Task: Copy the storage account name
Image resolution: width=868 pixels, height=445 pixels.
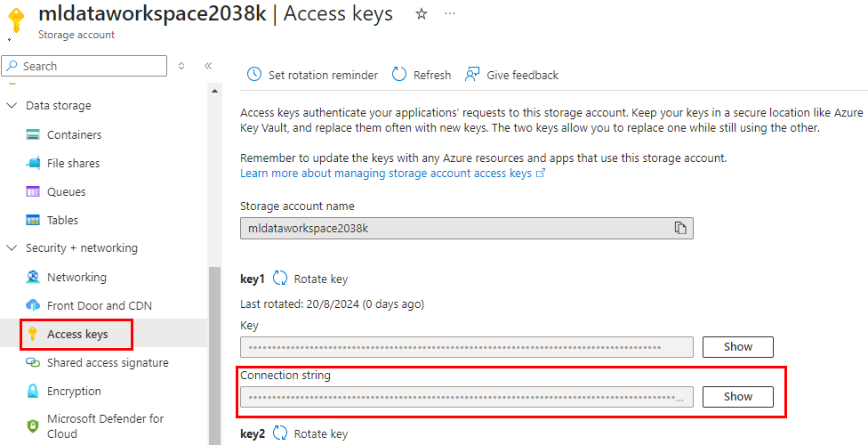Action: click(x=680, y=228)
